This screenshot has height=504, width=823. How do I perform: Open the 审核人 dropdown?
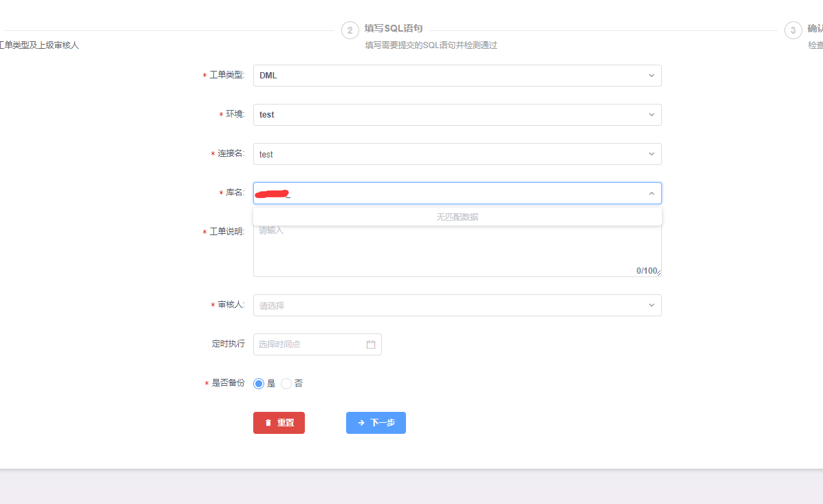pyautogui.click(x=457, y=305)
